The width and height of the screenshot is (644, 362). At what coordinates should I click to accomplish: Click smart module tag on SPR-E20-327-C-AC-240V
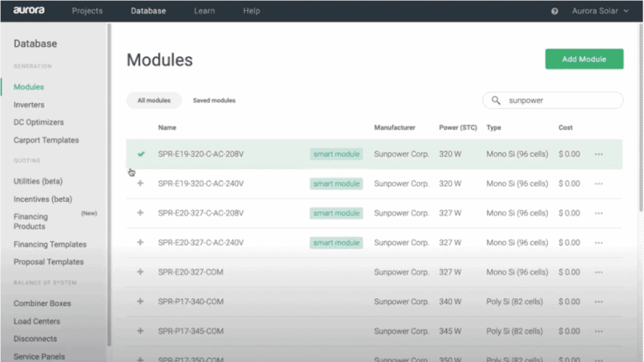tap(336, 242)
